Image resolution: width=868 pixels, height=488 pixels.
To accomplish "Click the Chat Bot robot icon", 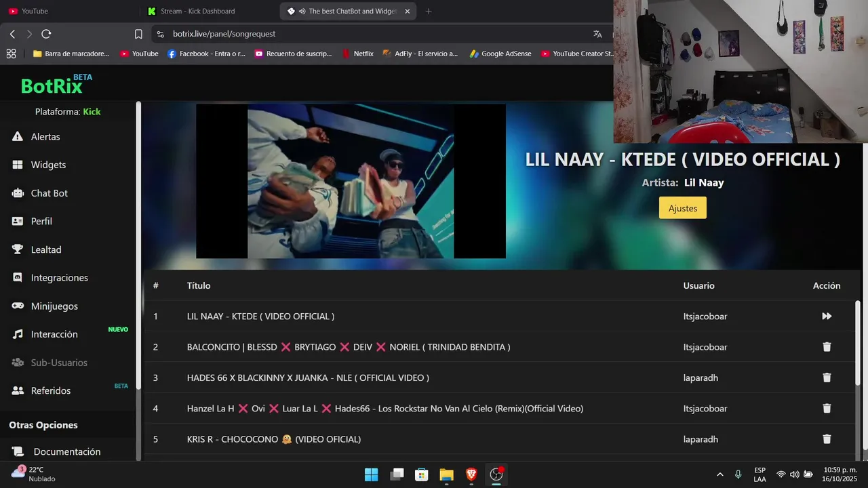I will pos(18,193).
